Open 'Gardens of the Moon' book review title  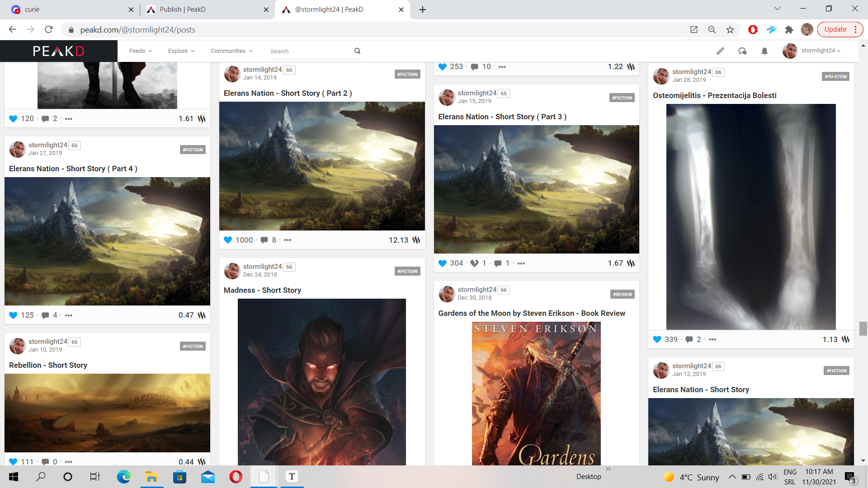(532, 313)
